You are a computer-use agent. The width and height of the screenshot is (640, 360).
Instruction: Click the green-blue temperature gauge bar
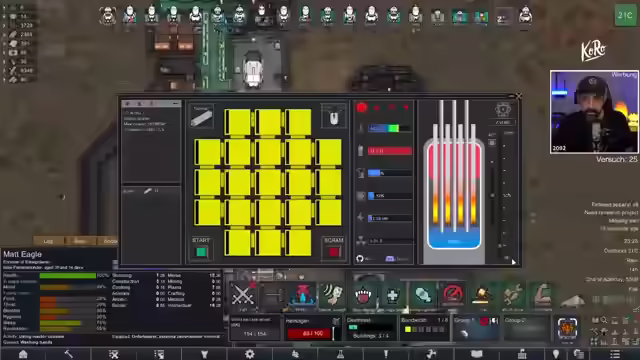click(x=390, y=129)
